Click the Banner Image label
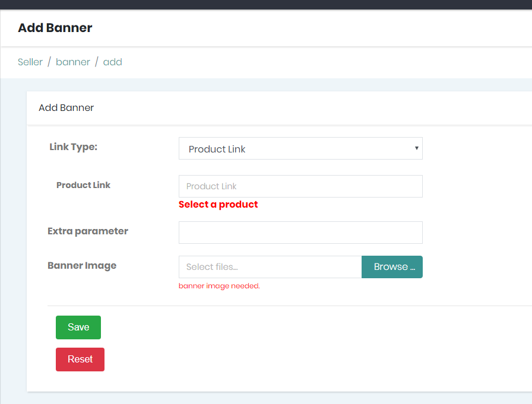Screen dimensions: 532x404 pos(82,265)
